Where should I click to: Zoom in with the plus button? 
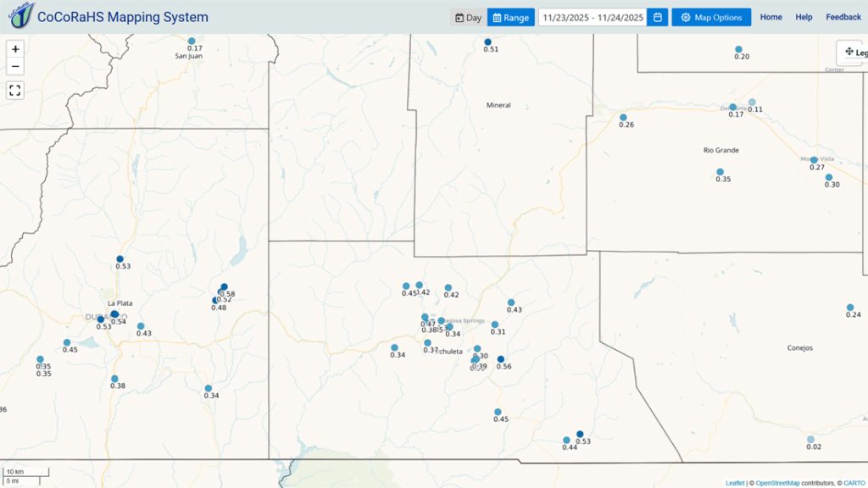15,49
